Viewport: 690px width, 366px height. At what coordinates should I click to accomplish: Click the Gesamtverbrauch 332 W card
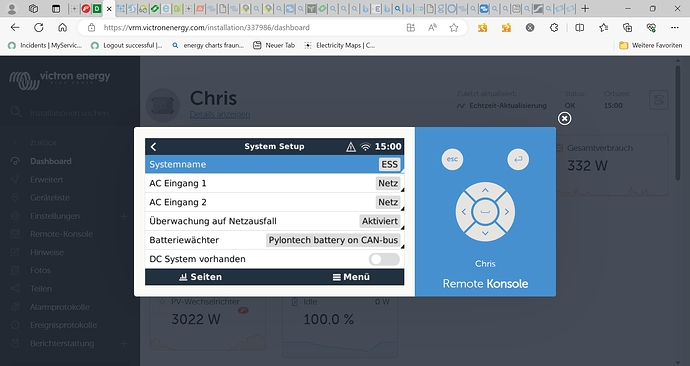(611, 165)
